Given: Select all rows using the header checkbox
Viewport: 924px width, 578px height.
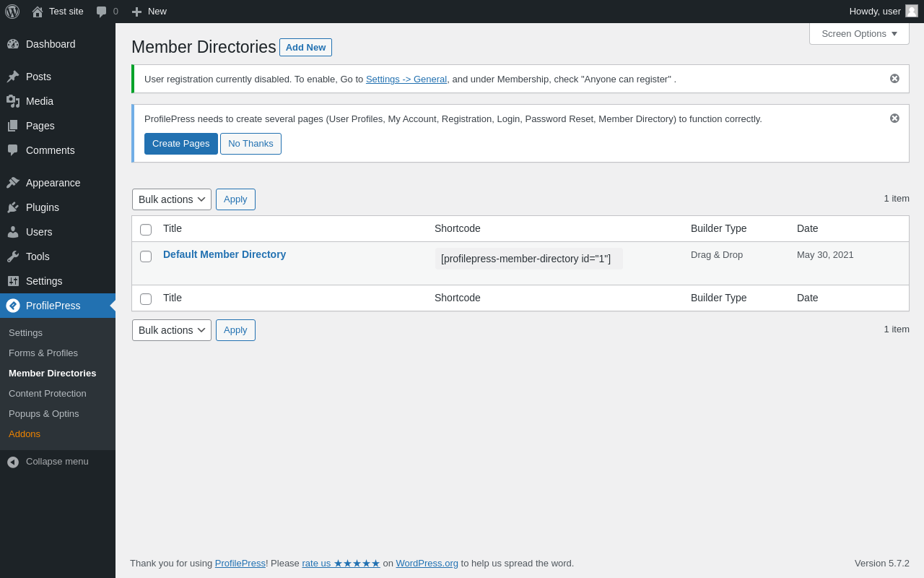Looking at the screenshot, I should 146,230.
